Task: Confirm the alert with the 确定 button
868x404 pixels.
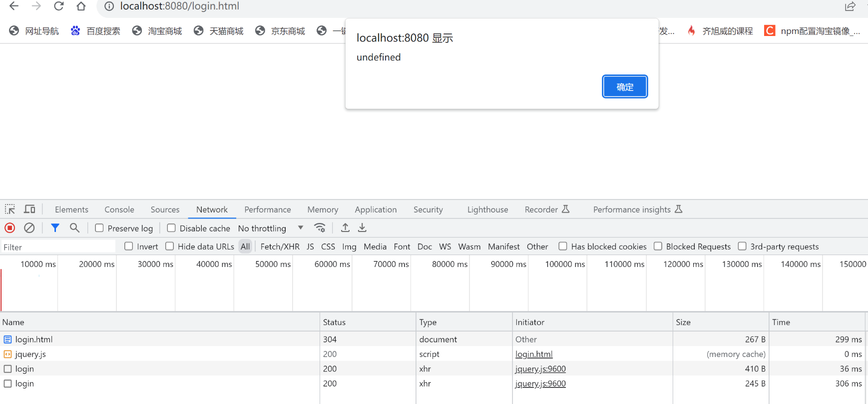Action: pyautogui.click(x=625, y=87)
